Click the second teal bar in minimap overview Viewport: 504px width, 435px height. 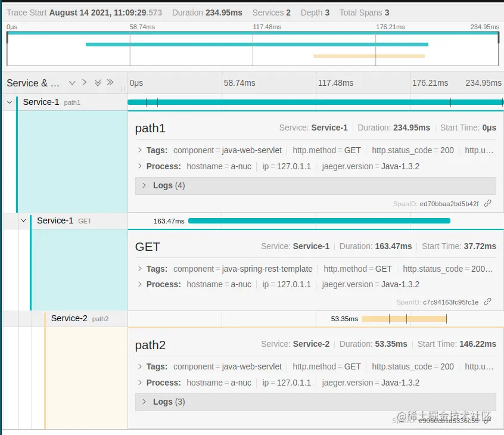pos(257,44)
